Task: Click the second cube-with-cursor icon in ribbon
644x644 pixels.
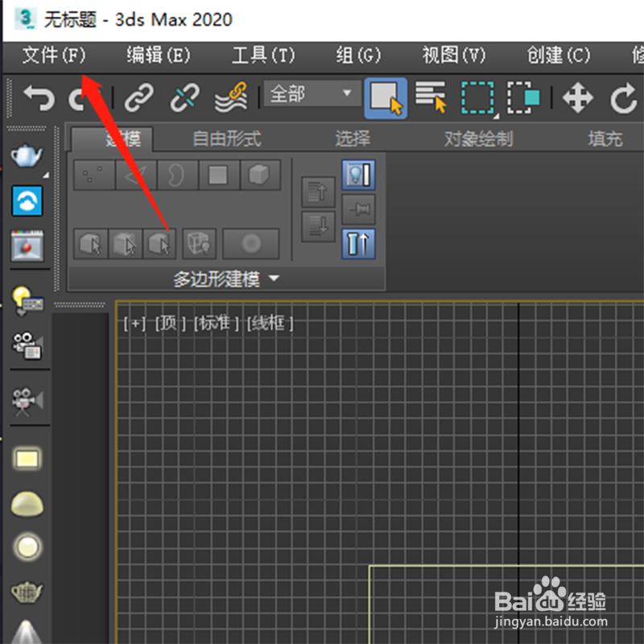Action: [x=126, y=244]
